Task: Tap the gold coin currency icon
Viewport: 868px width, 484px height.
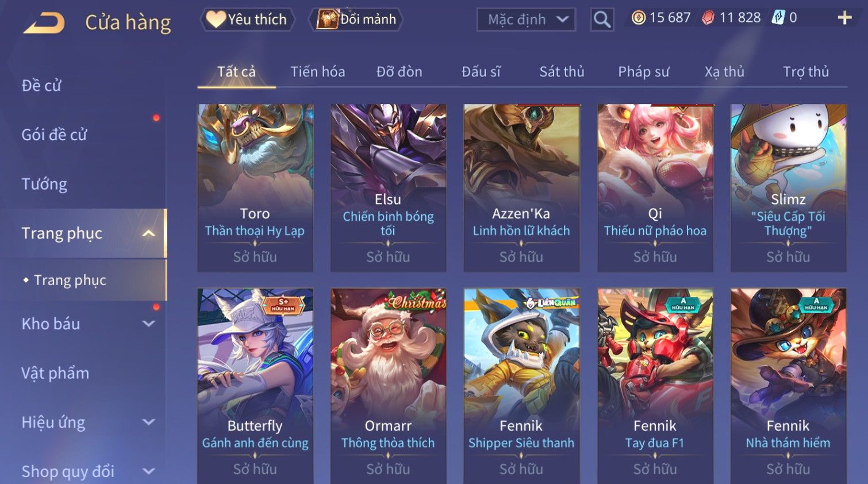Action: [x=639, y=18]
